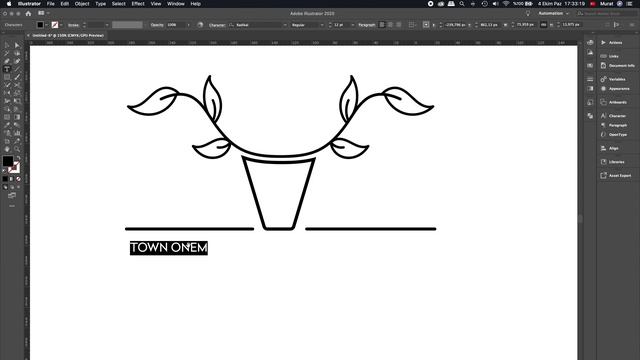640x360 pixels.
Task: Open the Automation workspace switcher
Action: tap(553, 13)
